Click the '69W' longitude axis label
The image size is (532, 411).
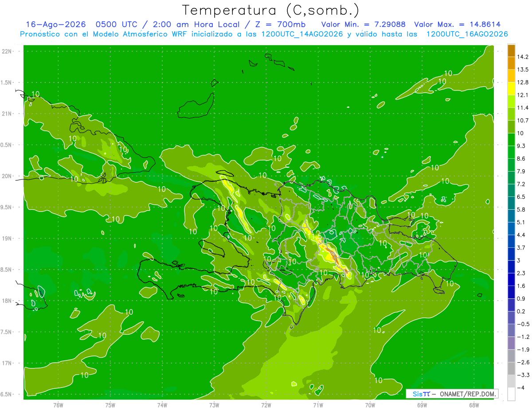click(x=422, y=405)
